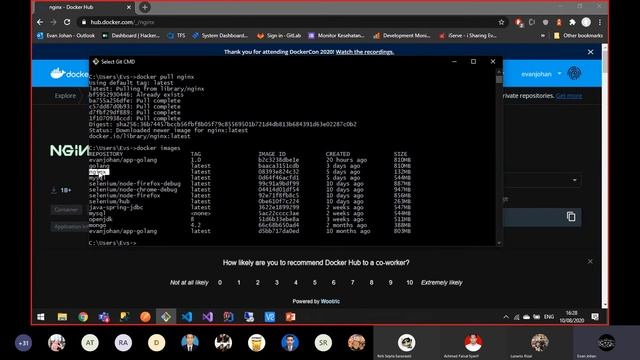This screenshot has height=360, width=640.
Task: Open iServe - i Sharing bookmark
Action: [x=468, y=36]
